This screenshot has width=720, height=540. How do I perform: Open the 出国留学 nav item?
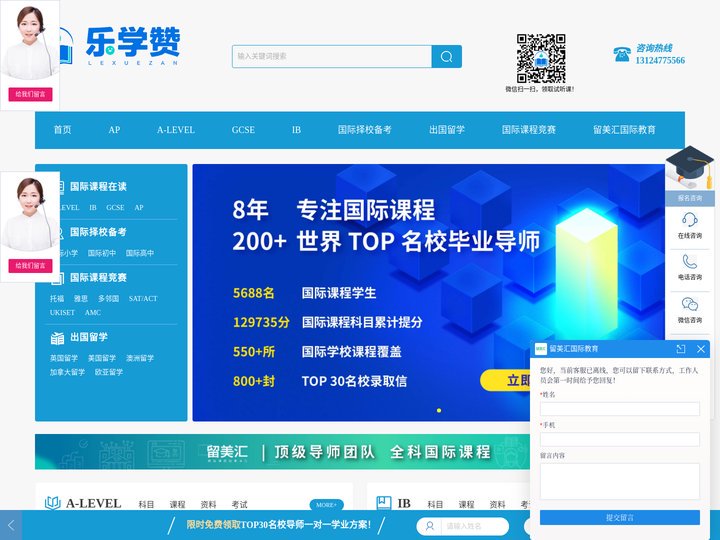447,130
